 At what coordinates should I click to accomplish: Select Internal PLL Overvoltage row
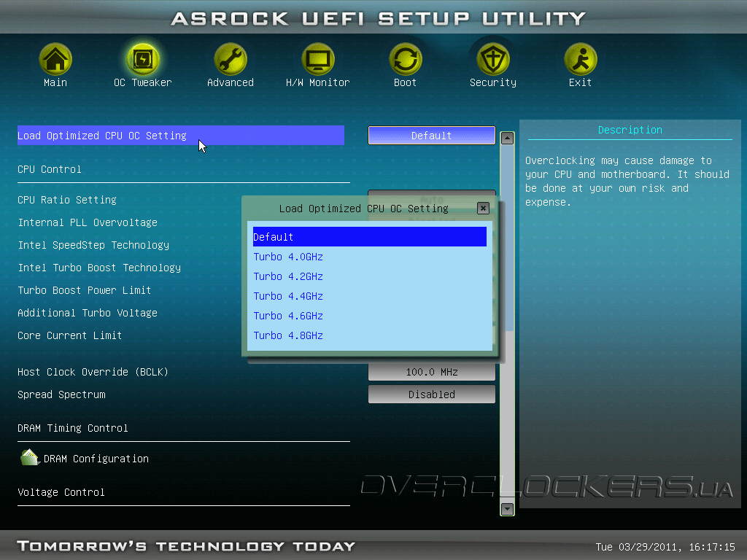coord(88,222)
